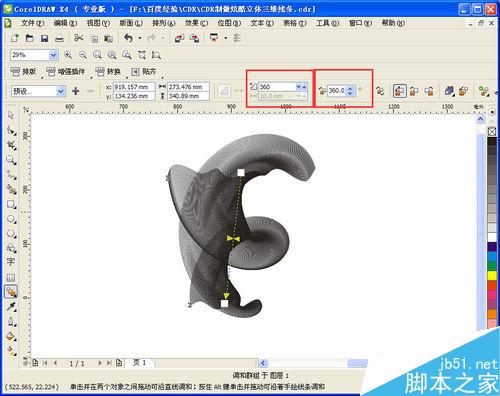Select the Table tool in toolbox
This screenshot has height=396, width=500.
coord(11,277)
